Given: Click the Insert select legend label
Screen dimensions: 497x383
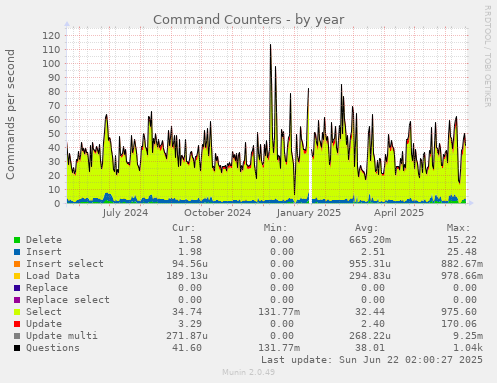Looking at the screenshot, I should point(65,264).
